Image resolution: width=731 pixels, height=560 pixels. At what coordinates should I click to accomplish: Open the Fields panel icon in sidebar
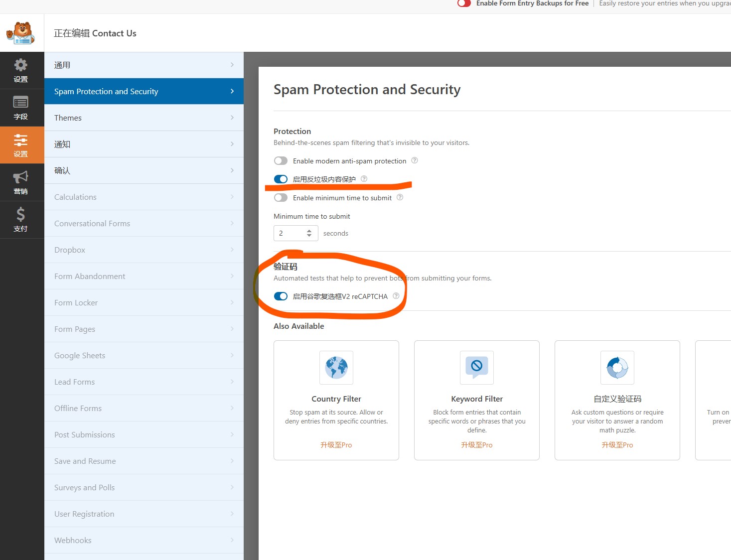tap(21, 108)
